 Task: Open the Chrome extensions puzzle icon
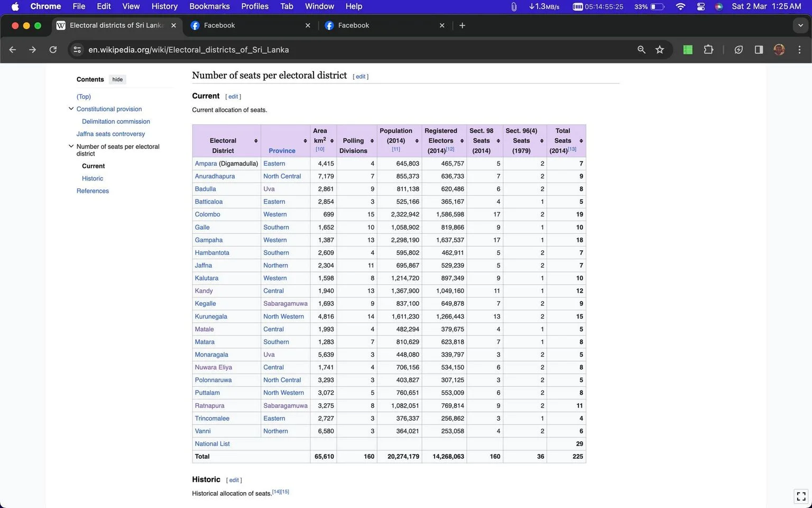[708, 50]
